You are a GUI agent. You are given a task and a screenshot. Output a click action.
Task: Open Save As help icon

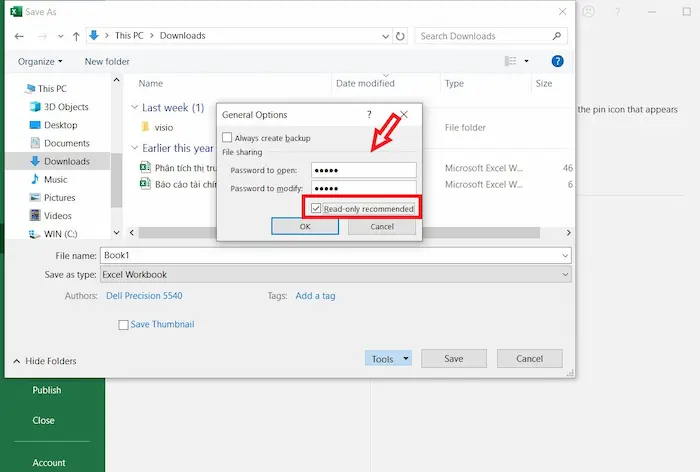point(557,61)
